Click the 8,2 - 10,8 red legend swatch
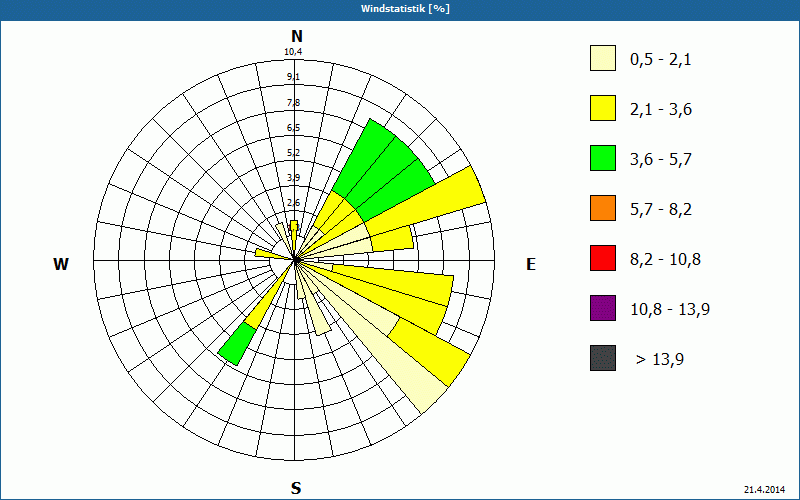The height and width of the screenshot is (500, 800). click(x=603, y=258)
